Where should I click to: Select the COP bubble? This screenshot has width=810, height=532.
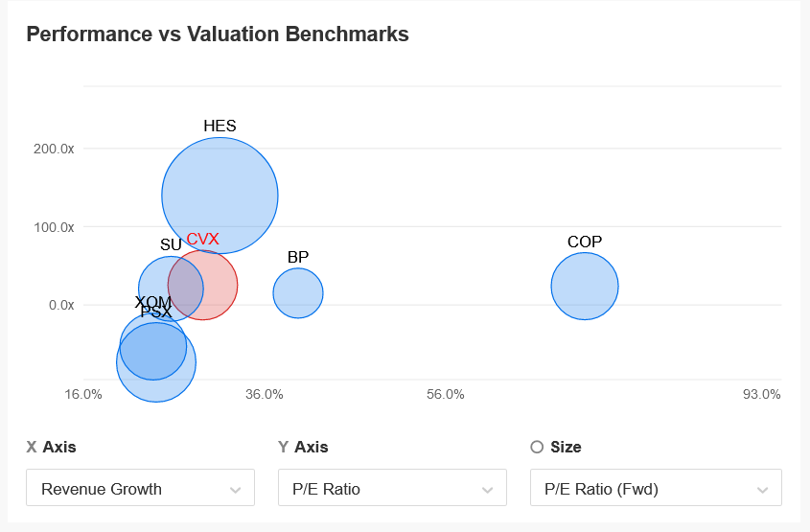585,287
